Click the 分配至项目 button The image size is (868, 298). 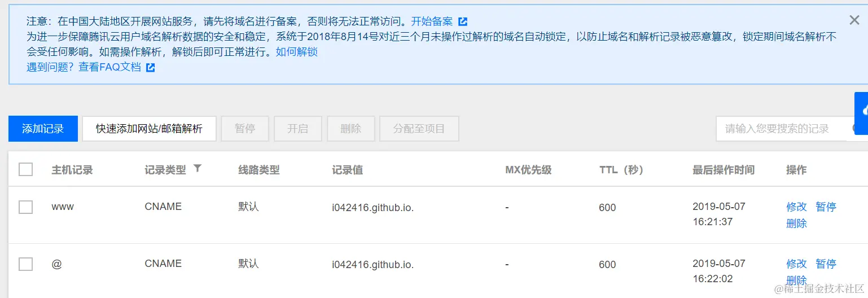click(419, 129)
